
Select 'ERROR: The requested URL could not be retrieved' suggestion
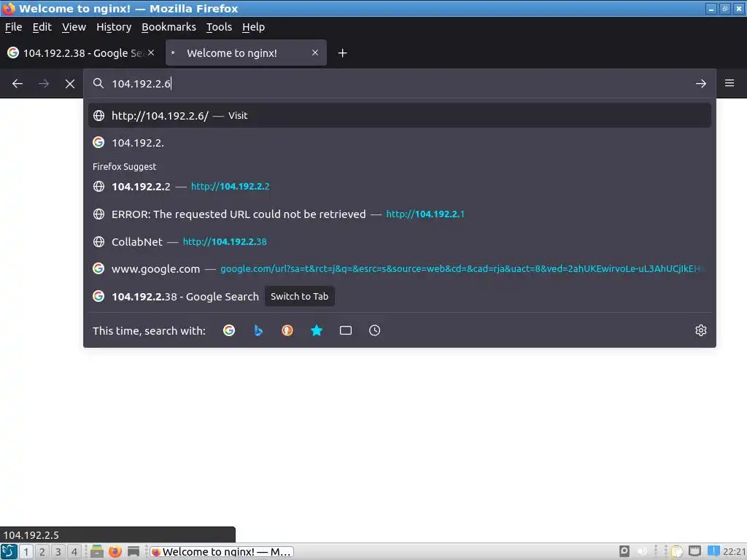400,214
